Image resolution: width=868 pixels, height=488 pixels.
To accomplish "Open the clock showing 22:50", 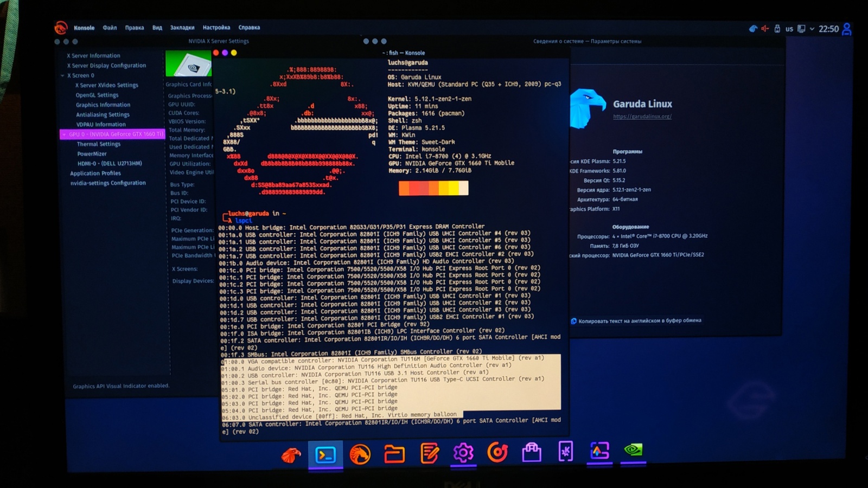I will coord(828,29).
